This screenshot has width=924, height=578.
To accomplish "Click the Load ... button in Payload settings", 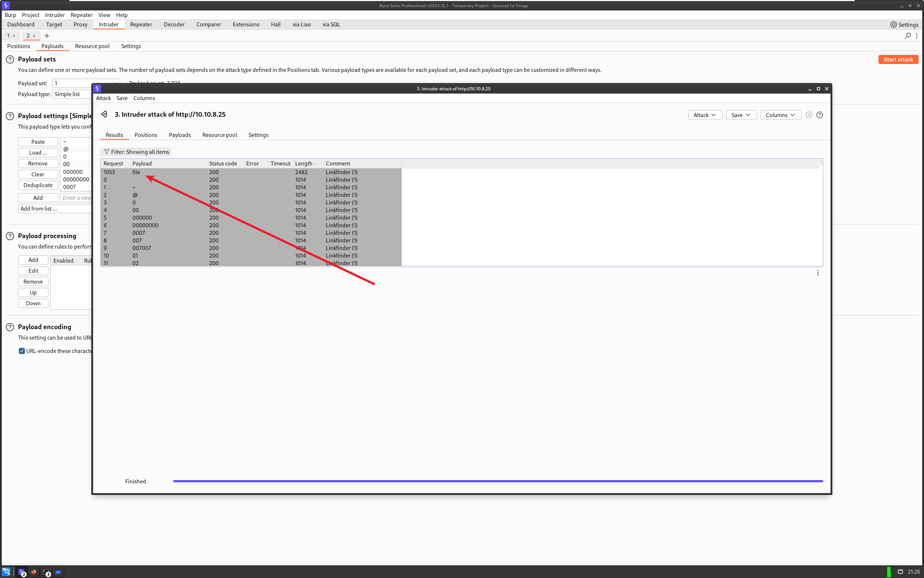I will [x=38, y=153].
